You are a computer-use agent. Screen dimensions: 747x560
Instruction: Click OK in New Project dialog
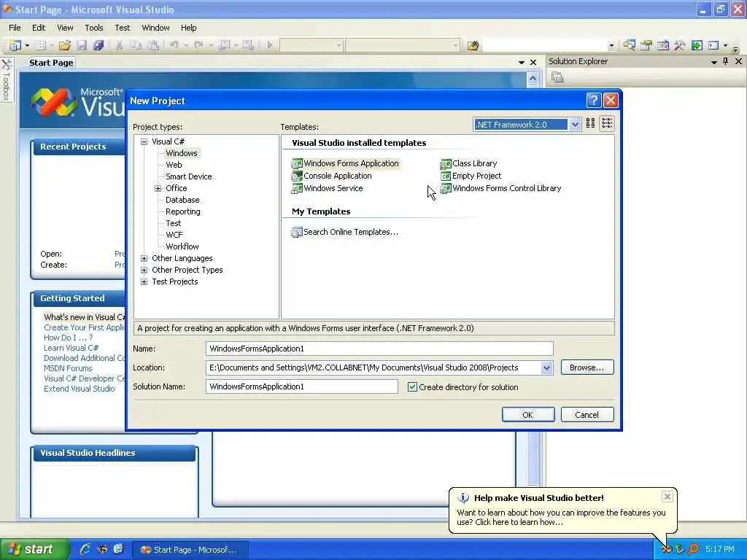tap(528, 415)
